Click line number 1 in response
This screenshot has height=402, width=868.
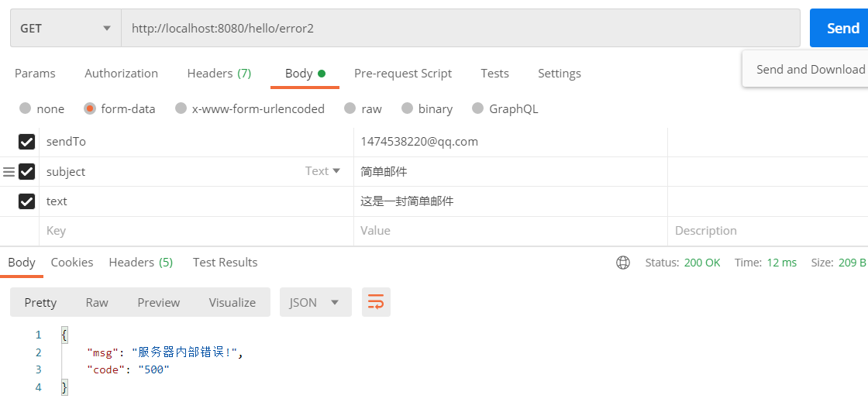[38, 335]
